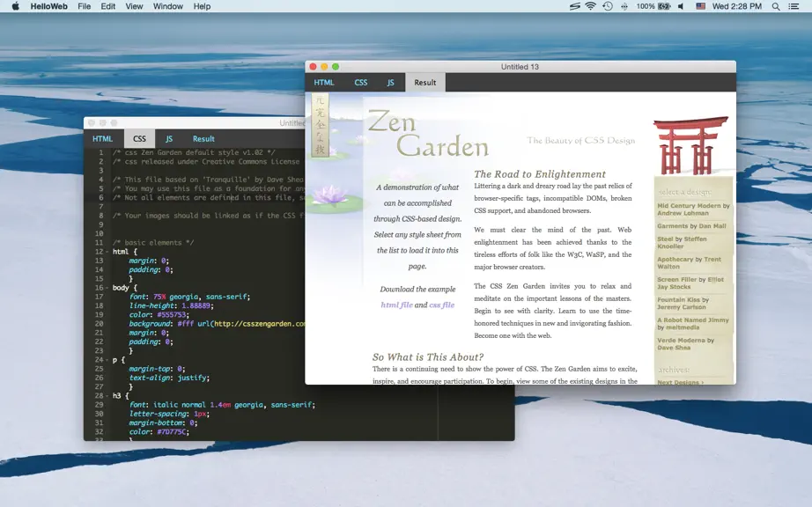Screen dimensions: 812x507
Task: Select the Garments by Dan Mall design
Action: [691, 226]
